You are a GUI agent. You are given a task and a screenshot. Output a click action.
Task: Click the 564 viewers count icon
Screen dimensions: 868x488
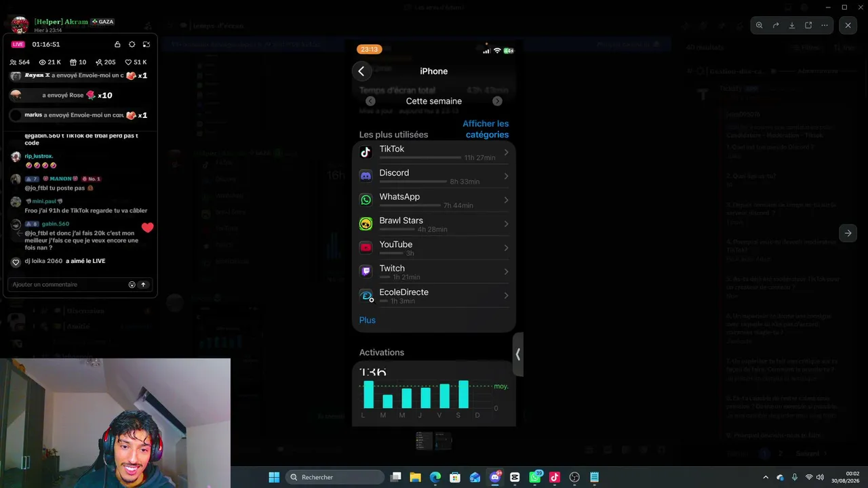click(x=14, y=62)
